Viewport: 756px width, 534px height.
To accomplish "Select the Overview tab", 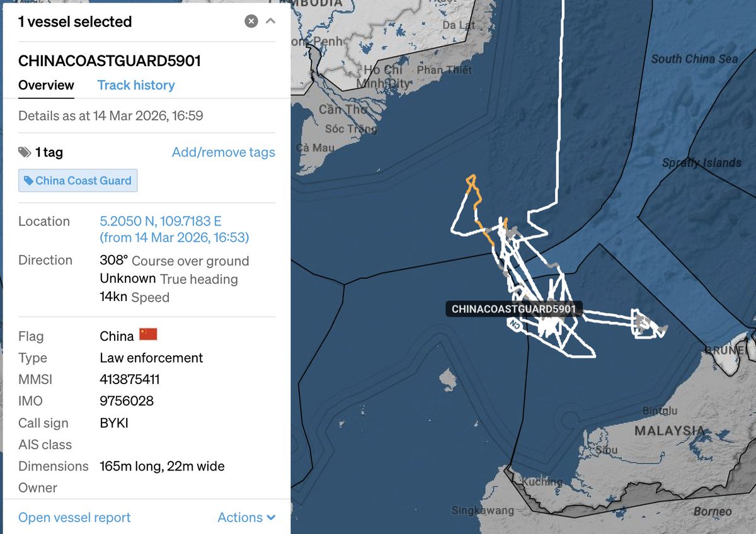I will [46, 85].
